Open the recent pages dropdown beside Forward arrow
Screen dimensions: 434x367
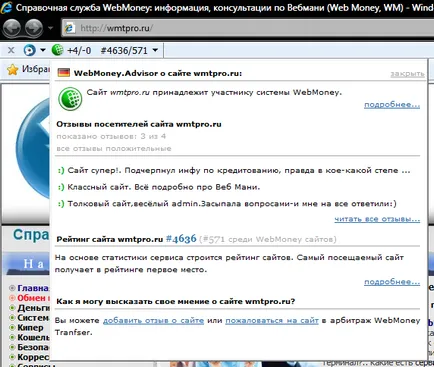click(x=51, y=28)
